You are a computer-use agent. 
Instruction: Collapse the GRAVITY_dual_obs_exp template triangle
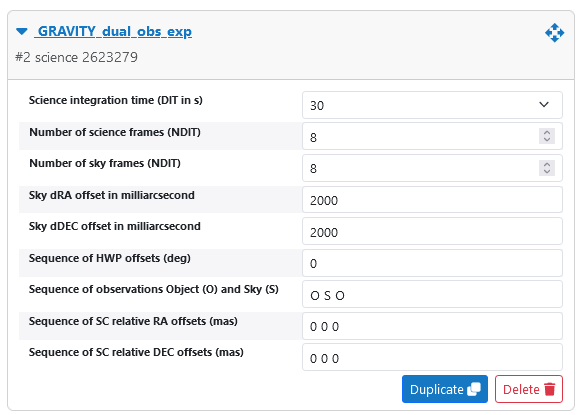pos(22,32)
